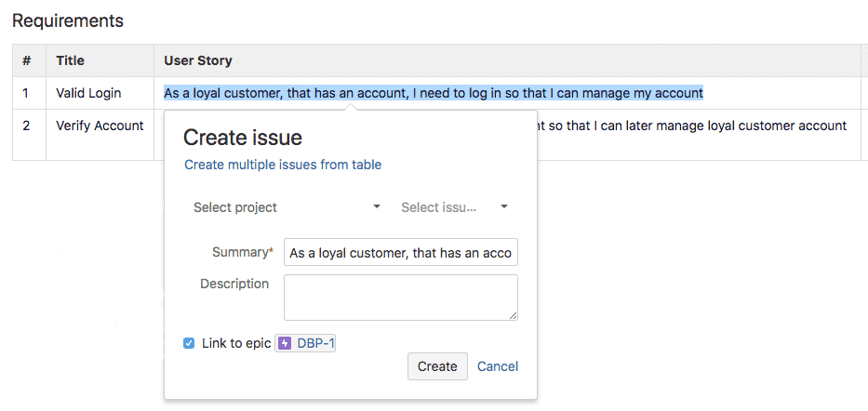Image resolution: width=868 pixels, height=411 pixels.
Task: Click the Cancel link
Action: coord(498,366)
